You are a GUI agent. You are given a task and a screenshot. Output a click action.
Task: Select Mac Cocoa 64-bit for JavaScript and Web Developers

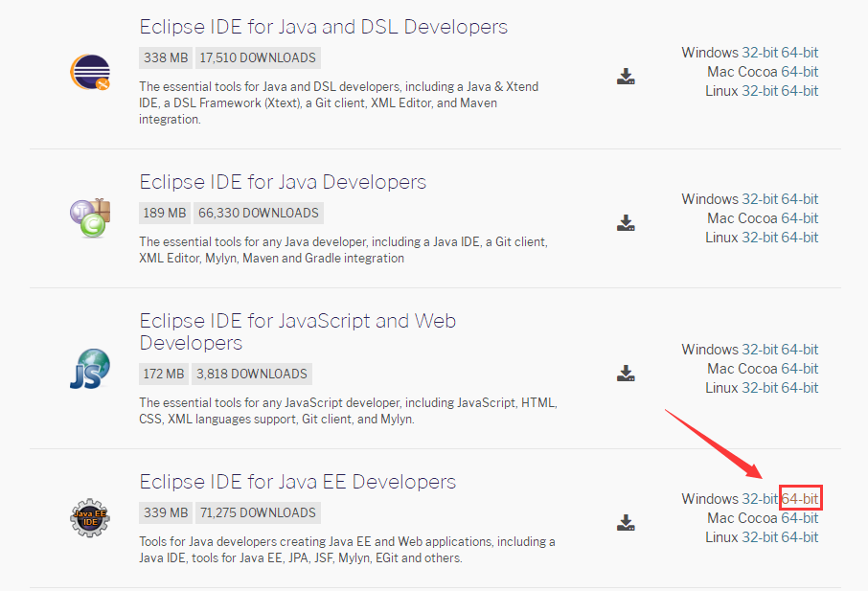click(799, 369)
